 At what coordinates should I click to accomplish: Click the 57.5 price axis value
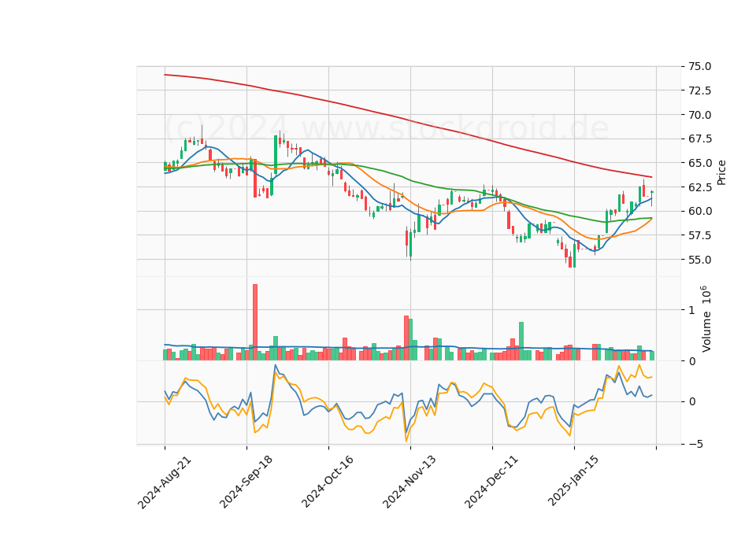[x=699, y=235]
